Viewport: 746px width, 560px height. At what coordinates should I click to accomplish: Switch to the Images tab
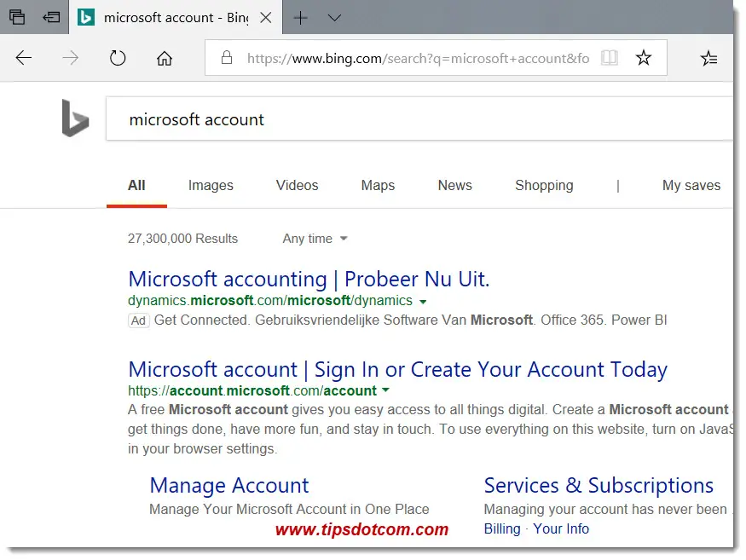[x=211, y=185]
